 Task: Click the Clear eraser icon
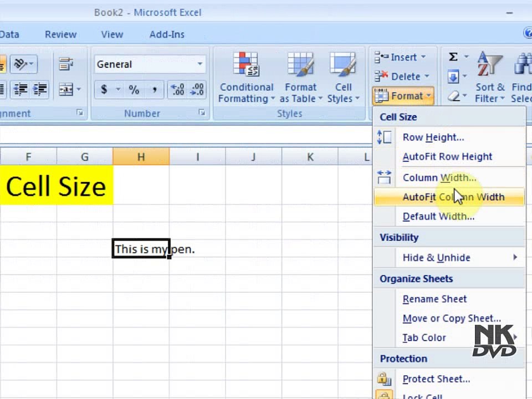click(x=453, y=96)
